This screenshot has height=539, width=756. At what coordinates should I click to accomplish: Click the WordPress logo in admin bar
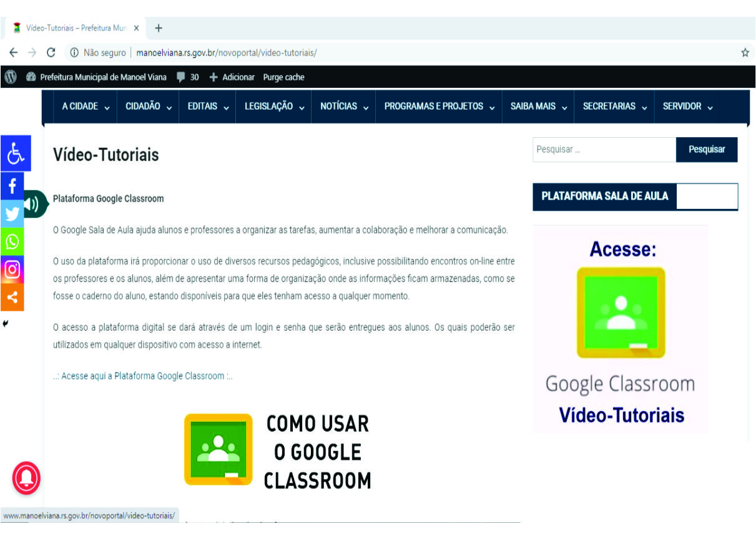[11, 77]
